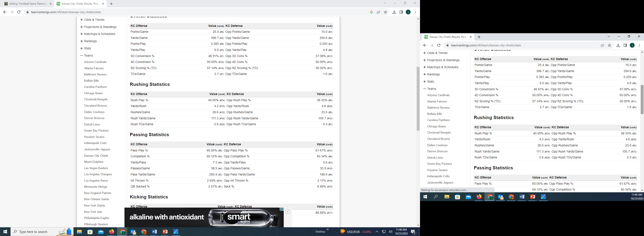Open a new tab in the right Chrome window
The height and width of the screenshot is (236, 644).
[479, 37]
